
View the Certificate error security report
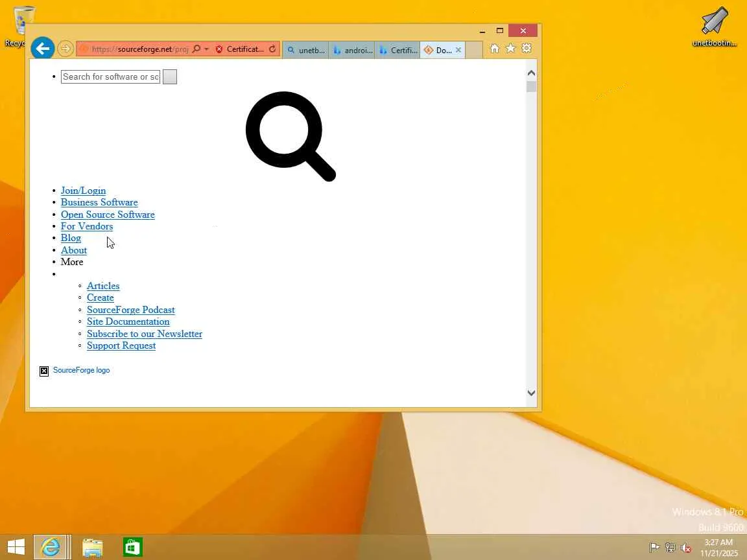tap(240, 49)
